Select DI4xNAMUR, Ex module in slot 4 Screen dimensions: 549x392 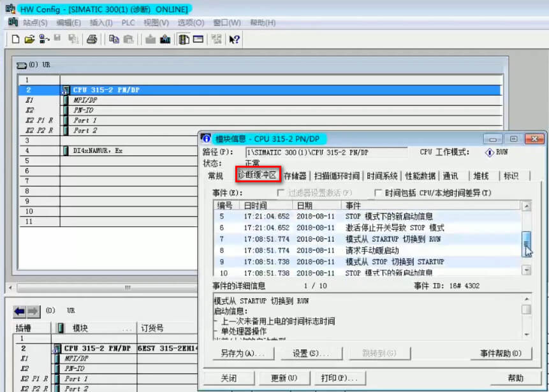pyautogui.click(x=108, y=151)
